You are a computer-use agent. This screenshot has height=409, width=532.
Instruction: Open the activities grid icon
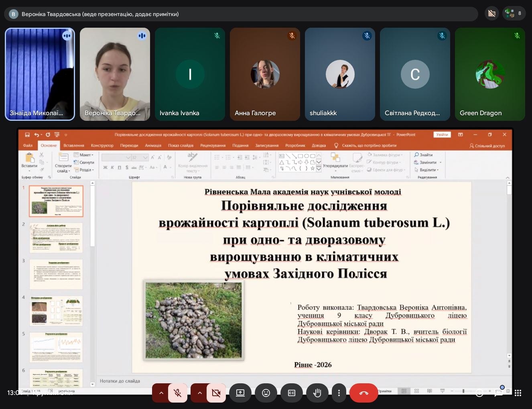518,393
